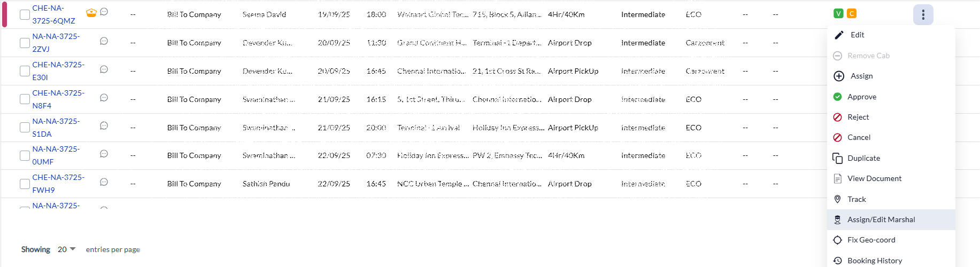Select the checkbox for CHE-NA-3725-E30I row

[x=25, y=71]
